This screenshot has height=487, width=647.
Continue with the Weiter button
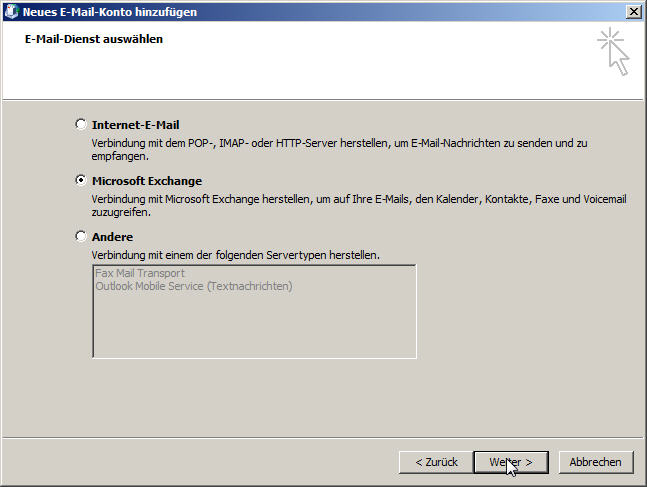[x=511, y=462]
